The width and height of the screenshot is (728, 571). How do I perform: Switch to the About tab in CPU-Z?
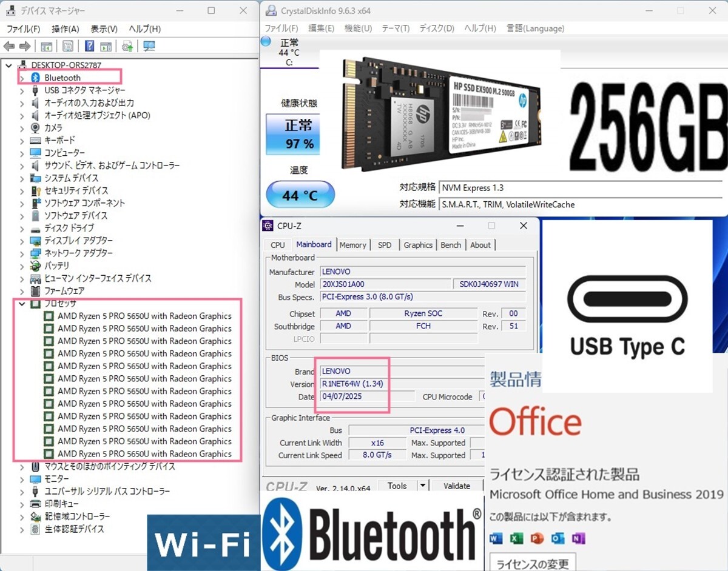pos(480,245)
